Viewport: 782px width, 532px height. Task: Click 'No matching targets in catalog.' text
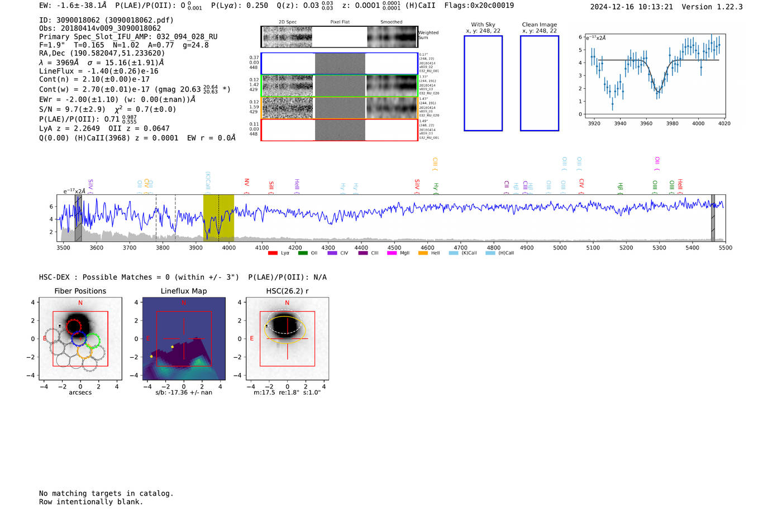(x=106, y=493)
